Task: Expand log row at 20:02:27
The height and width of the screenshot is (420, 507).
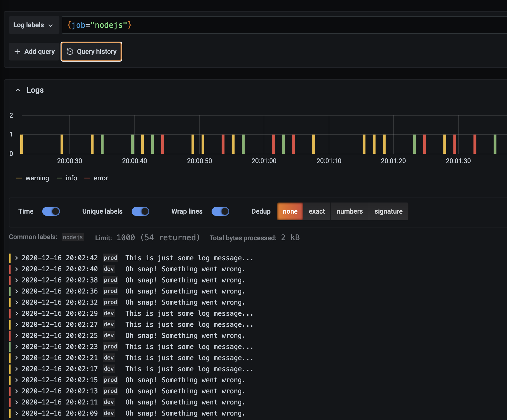Action: (x=17, y=325)
